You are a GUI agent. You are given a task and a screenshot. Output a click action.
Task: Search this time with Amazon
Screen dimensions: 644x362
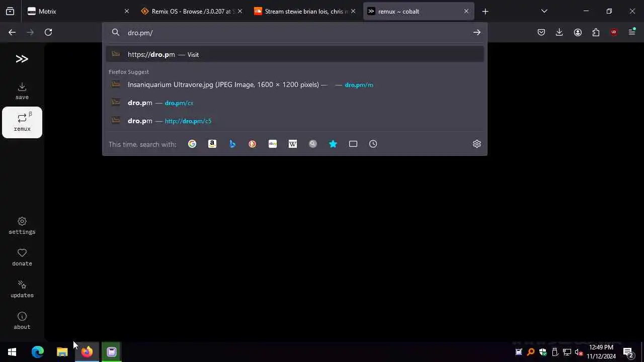pyautogui.click(x=212, y=144)
